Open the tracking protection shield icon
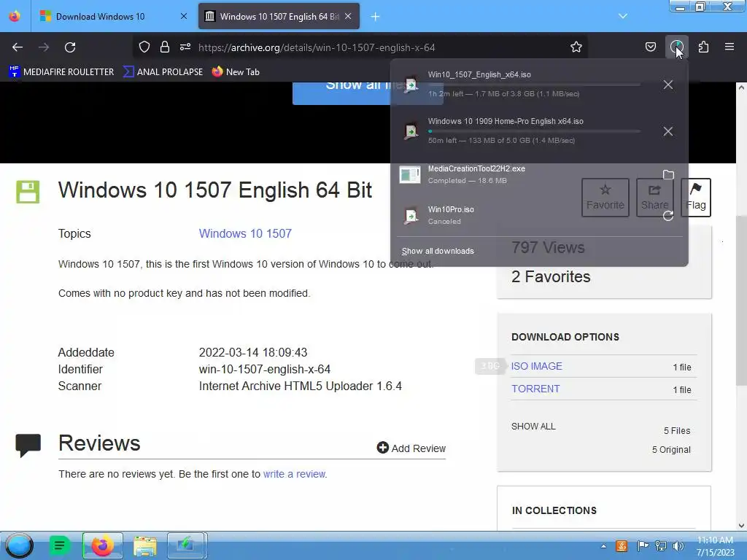 pos(144,47)
